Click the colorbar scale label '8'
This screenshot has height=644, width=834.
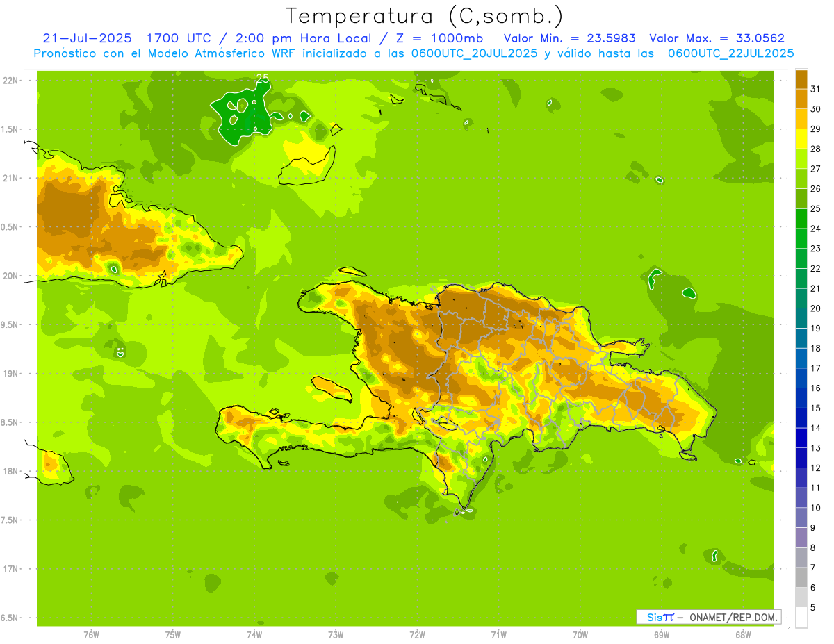(x=812, y=548)
